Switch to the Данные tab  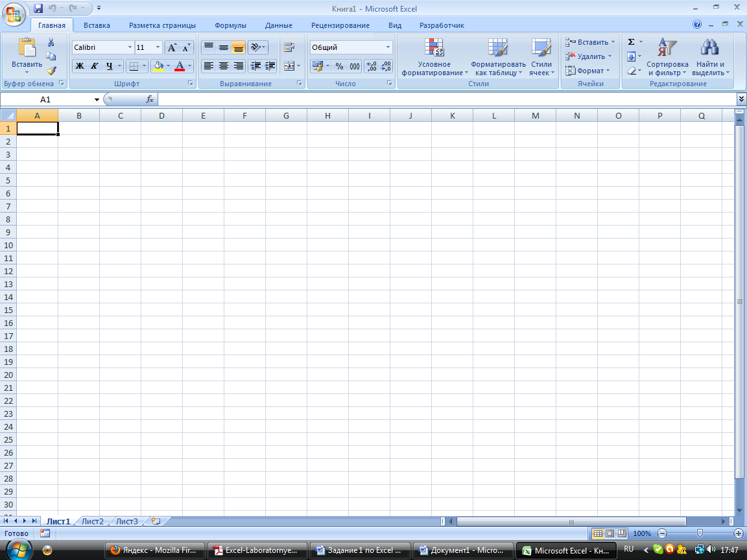click(x=278, y=25)
